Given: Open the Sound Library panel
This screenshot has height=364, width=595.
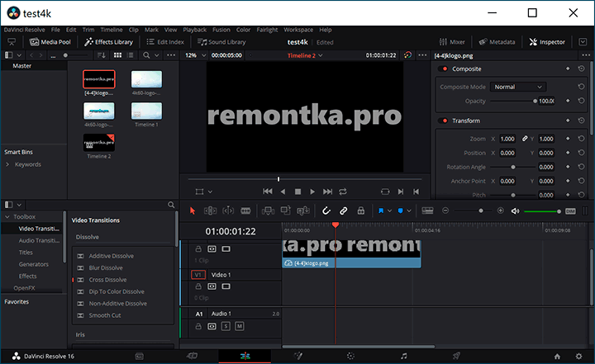Looking at the screenshot, I should (221, 42).
